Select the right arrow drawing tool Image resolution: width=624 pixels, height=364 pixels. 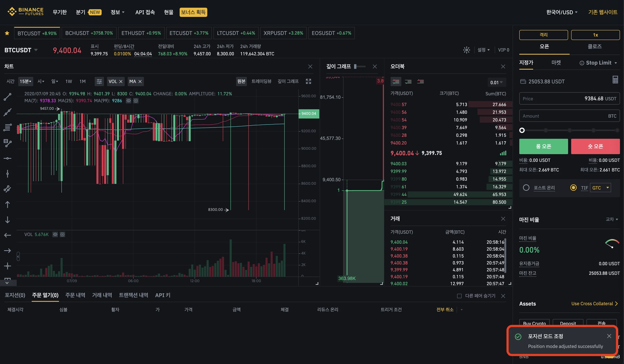(x=8, y=251)
